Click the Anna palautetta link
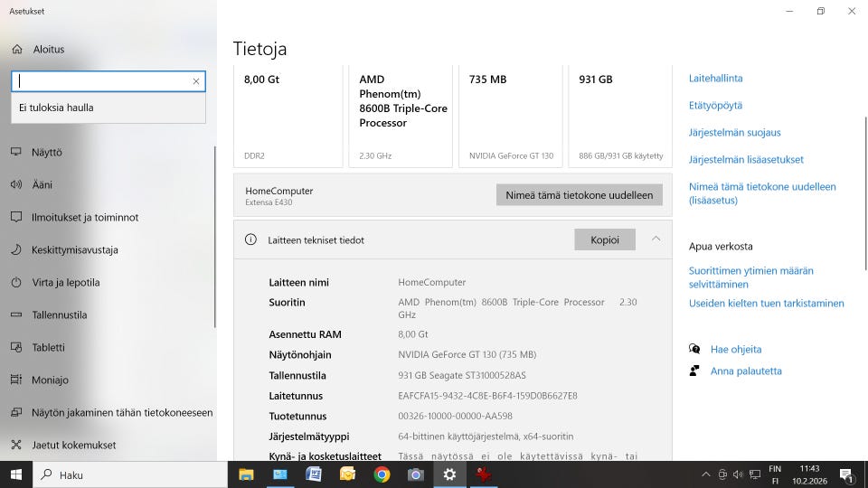Screen dimensions: 868x488 coord(746,371)
